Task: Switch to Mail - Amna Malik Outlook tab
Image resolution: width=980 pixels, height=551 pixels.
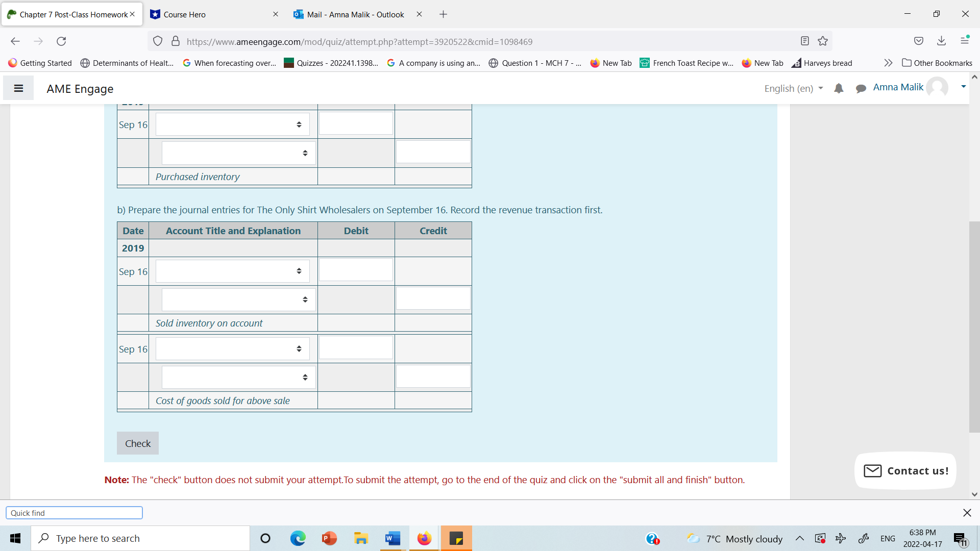Action: [x=356, y=14]
